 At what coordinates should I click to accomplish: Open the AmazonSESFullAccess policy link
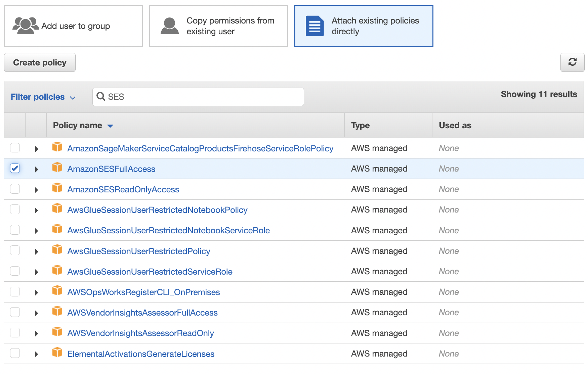111,169
